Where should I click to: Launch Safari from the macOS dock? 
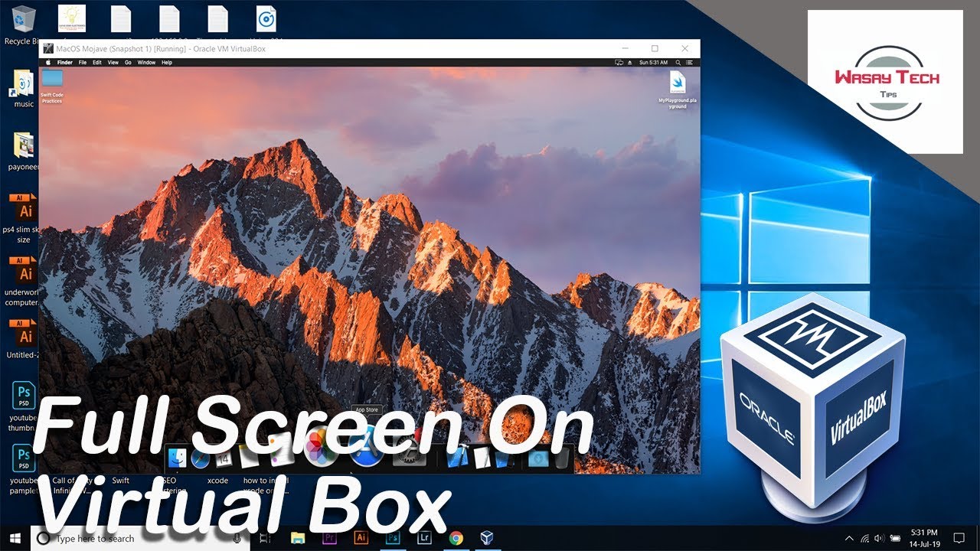coord(201,458)
